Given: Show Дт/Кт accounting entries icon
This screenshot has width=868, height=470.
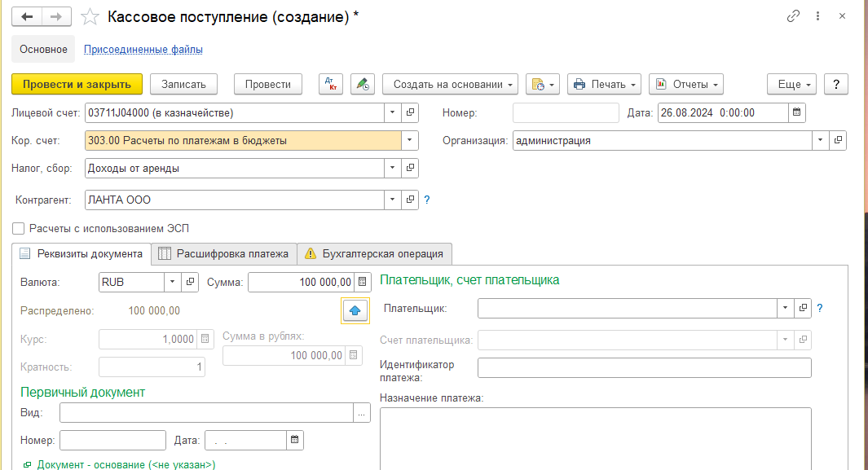Looking at the screenshot, I should (x=331, y=84).
